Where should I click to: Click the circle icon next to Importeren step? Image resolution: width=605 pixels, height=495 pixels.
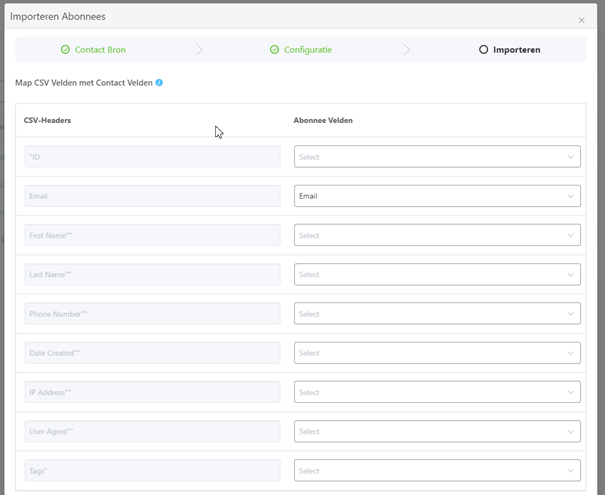point(484,49)
